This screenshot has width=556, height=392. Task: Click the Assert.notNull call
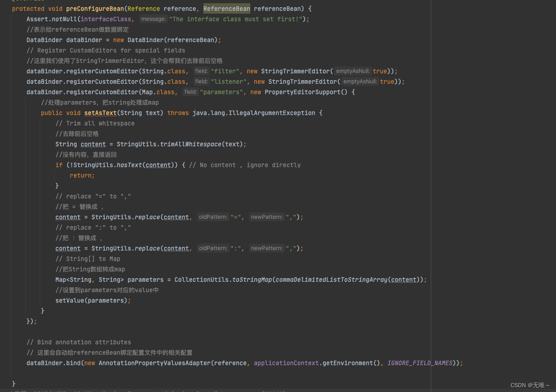(x=52, y=19)
